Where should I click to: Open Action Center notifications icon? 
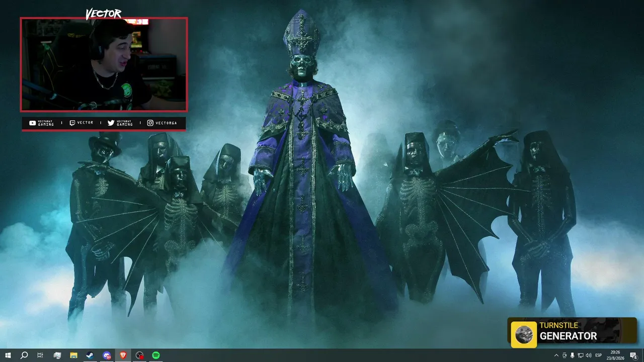(633, 355)
